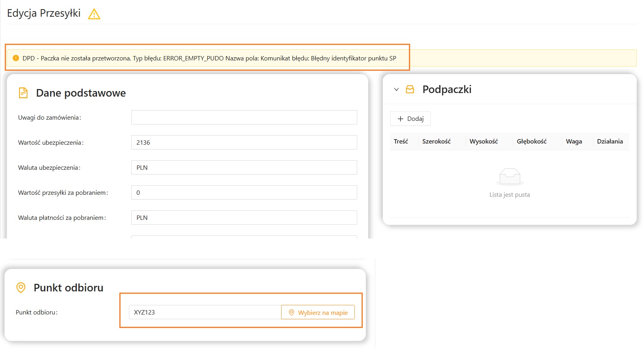Select the Wartość ubezpieczenia field containing 2136
This screenshot has width=644, height=357.
pyautogui.click(x=244, y=142)
